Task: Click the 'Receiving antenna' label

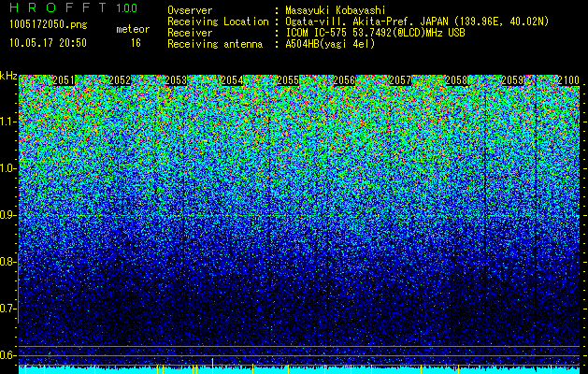Action: tap(215, 44)
